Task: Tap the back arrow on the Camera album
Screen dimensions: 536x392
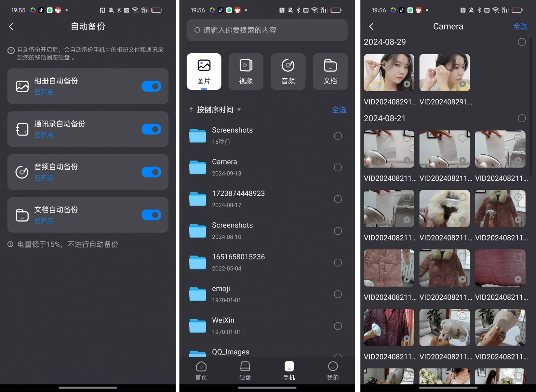Action: [371, 26]
